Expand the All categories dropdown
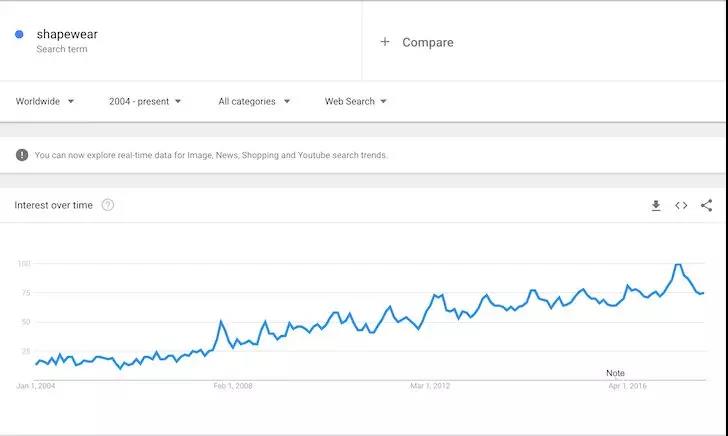The image size is (728, 436). pyautogui.click(x=254, y=101)
